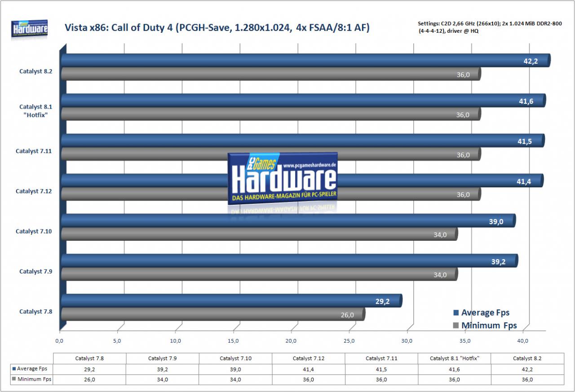Click the table cell 39,2 under Catalyst 7.9
Image resolution: width=575 pixels, height=392 pixels.
163,369
